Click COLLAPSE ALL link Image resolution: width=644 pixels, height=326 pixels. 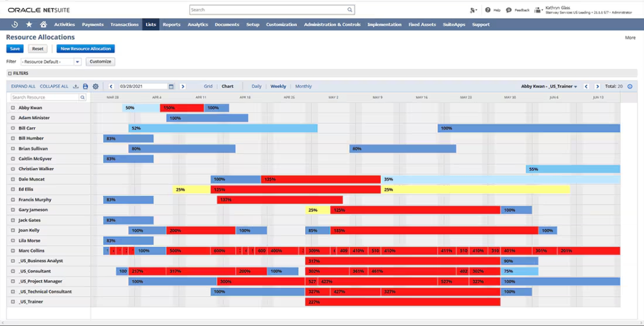point(54,86)
